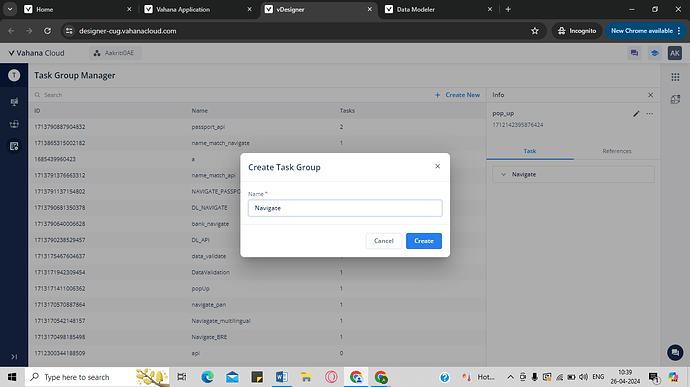Screen dimensions: 690x387
Task: Open the Windows Start menu
Action: click(12, 377)
